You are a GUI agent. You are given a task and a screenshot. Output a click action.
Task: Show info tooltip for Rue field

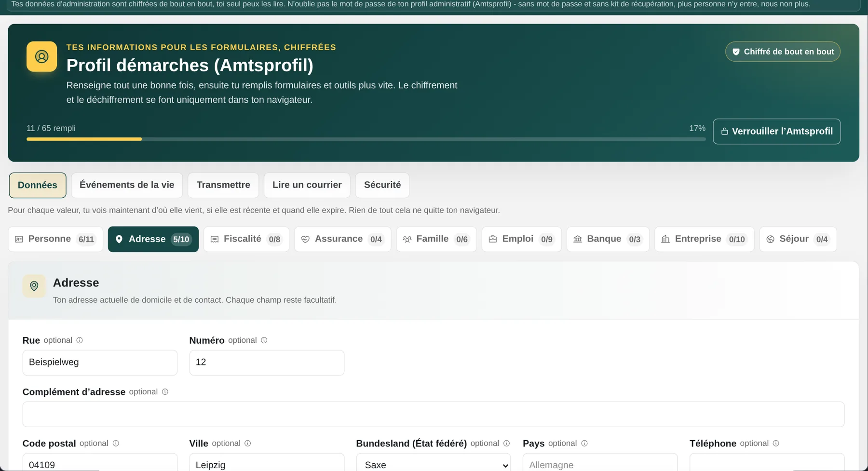[x=80, y=340]
